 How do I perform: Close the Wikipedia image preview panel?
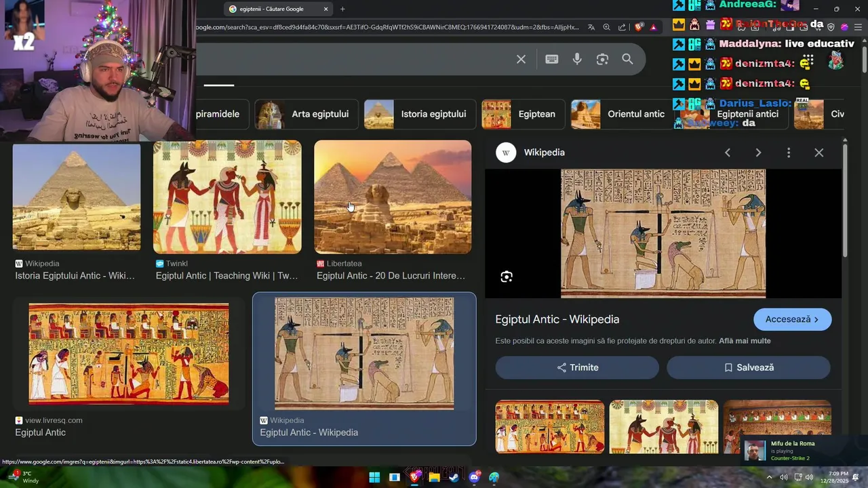pos(818,152)
